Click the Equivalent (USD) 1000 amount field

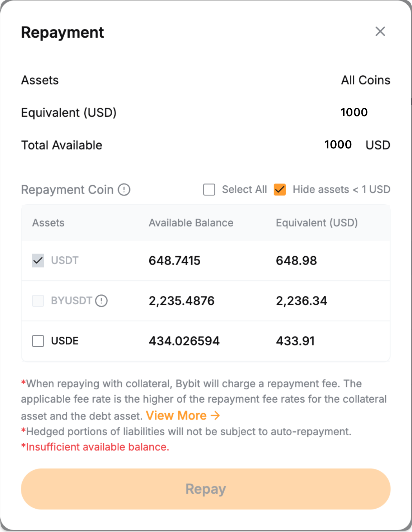pos(354,112)
